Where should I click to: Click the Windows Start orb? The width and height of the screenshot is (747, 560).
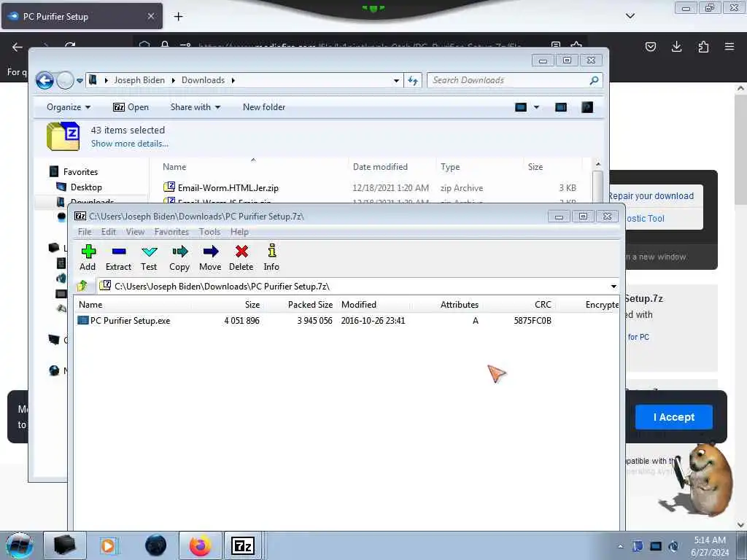pyautogui.click(x=20, y=545)
